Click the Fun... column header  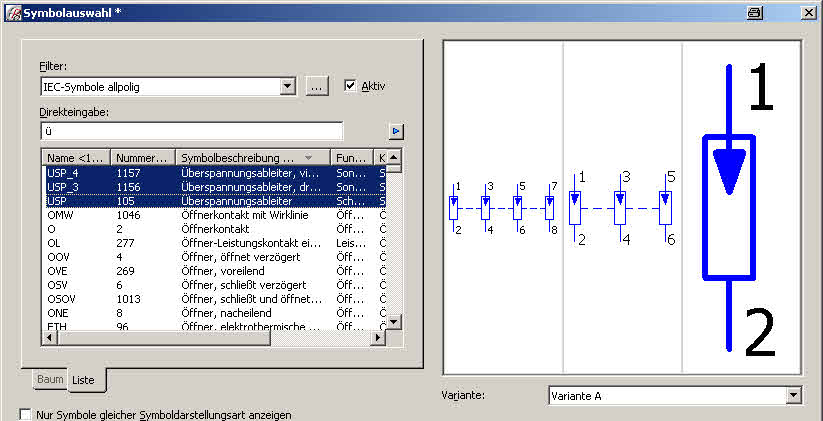pyautogui.click(x=352, y=157)
